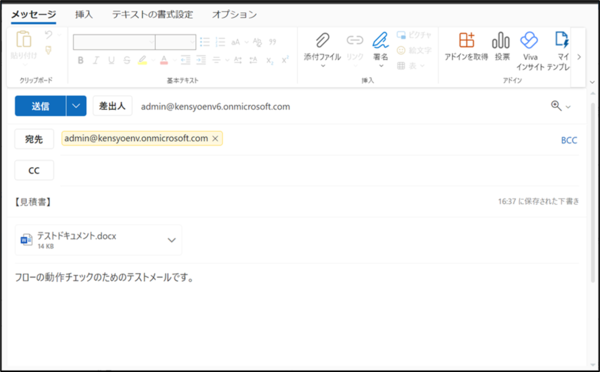Insert a Table (表)
Screen dimensions: 600x372
(411, 66)
